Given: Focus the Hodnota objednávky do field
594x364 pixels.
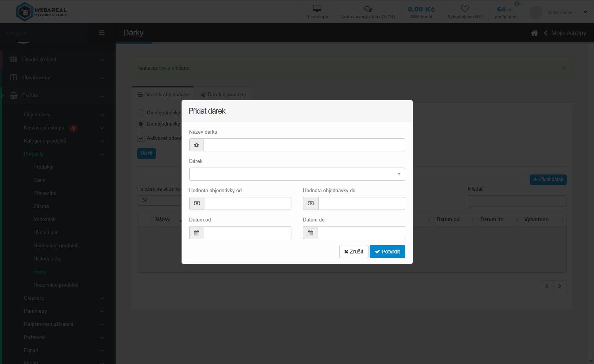Looking at the screenshot, I should click(x=362, y=203).
